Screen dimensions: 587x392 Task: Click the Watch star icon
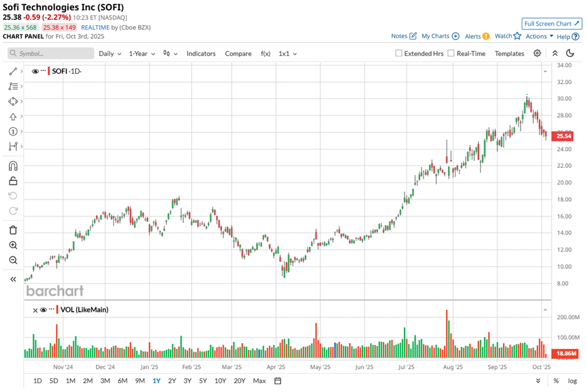517,36
